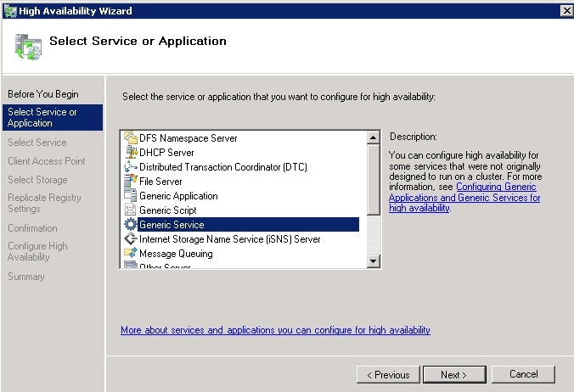Click the File Server icon
574x392 pixels.
point(130,182)
